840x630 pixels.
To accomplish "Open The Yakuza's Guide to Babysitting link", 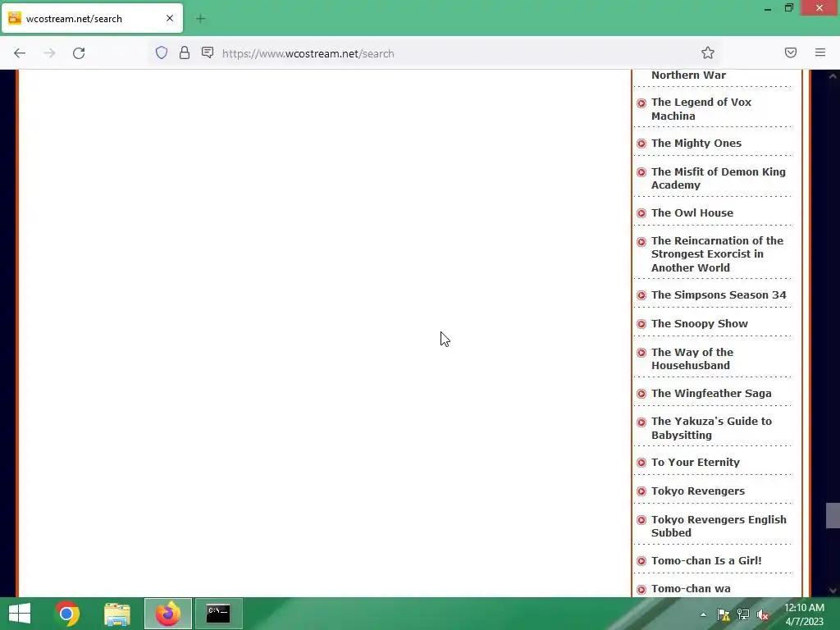I will click(x=711, y=427).
